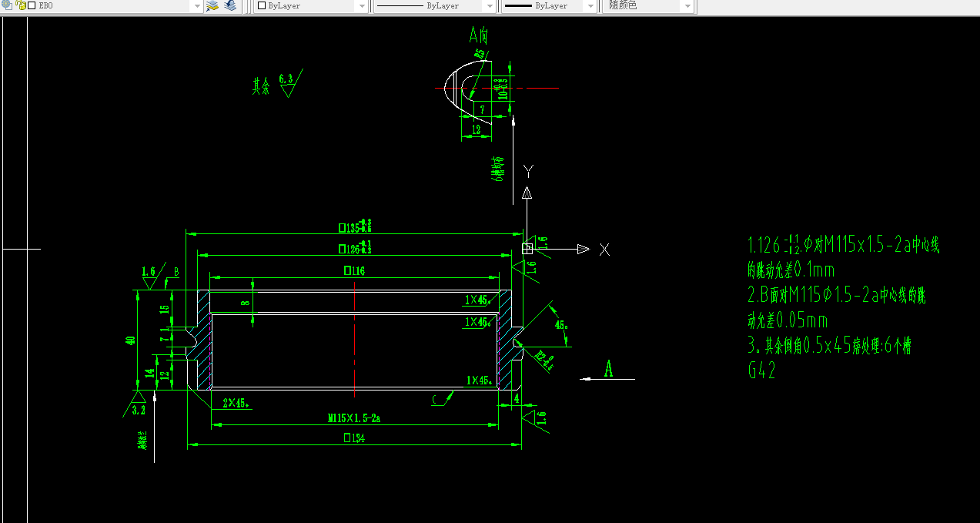The height and width of the screenshot is (523, 980).
Task: Click the G42 note text
Action: pos(761,370)
